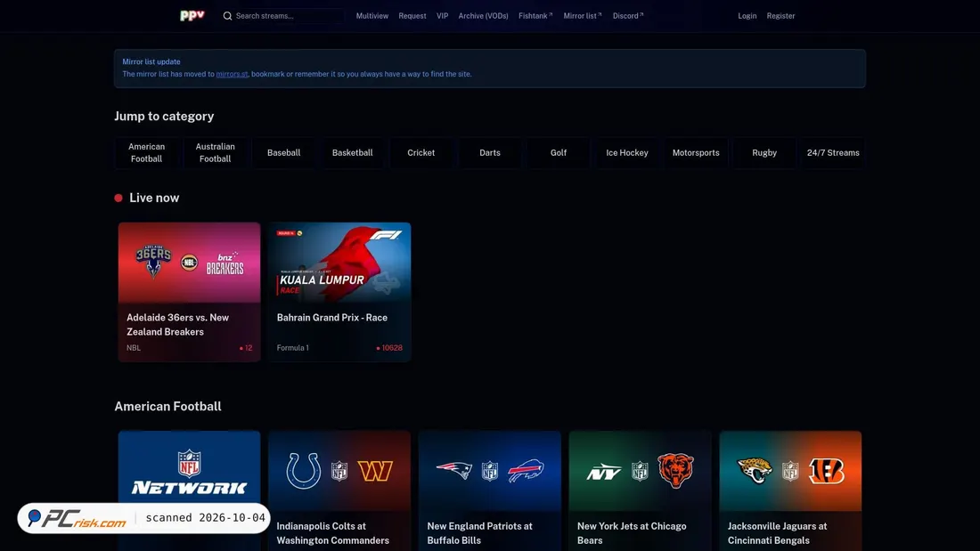Click the New York Jets logo
The width and height of the screenshot is (980, 551).
pyautogui.click(x=604, y=472)
